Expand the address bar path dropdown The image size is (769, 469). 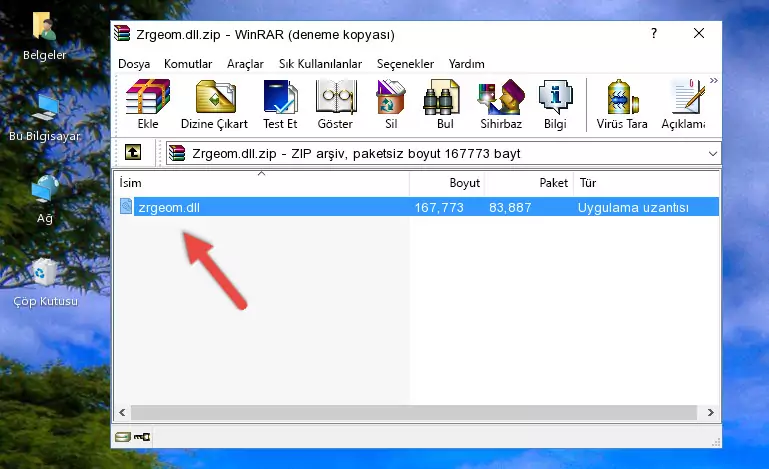point(713,154)
